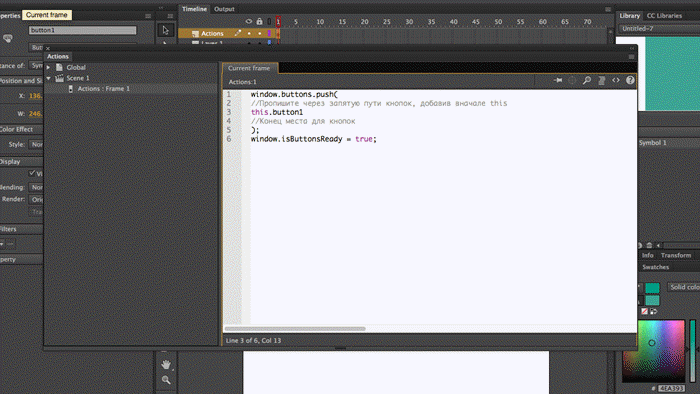Open the Transform panel tab
The image size is (700, 394).
click(x=675, y=255)
